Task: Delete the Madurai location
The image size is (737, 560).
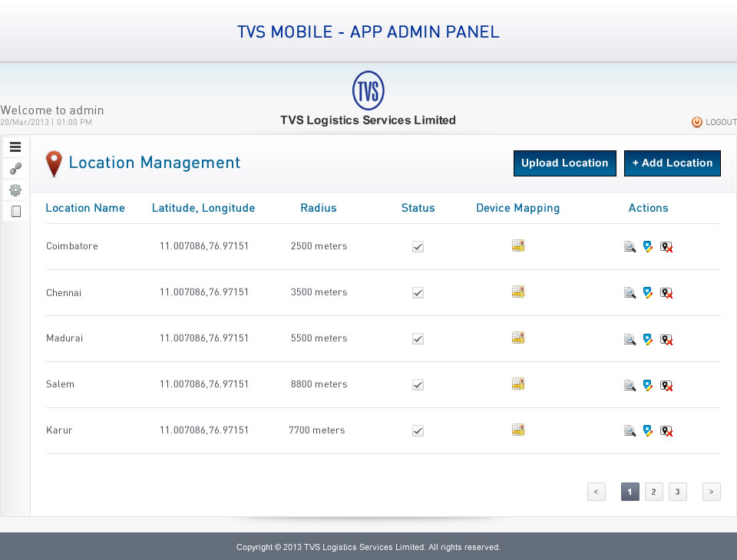Action: pos(666,339)
